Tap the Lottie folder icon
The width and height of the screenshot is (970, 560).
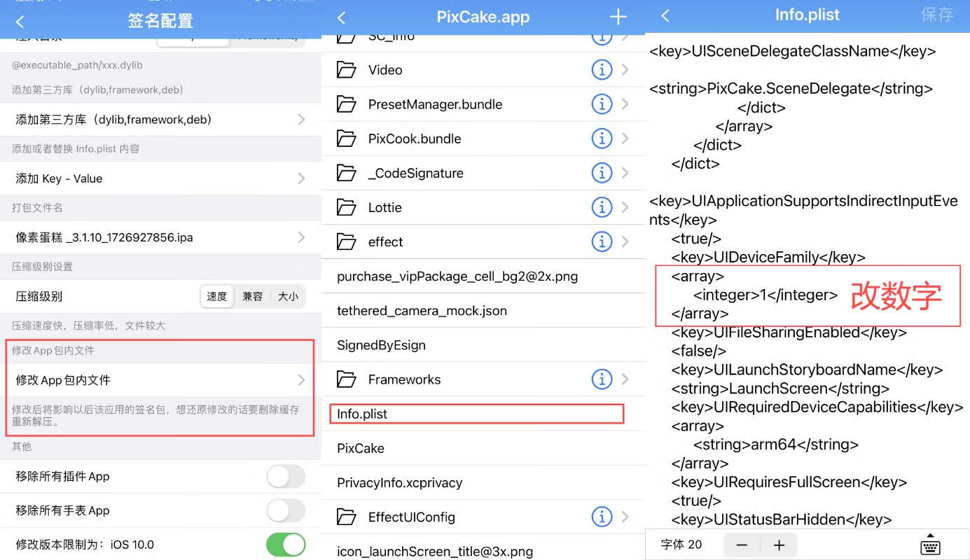click(347, 207)
